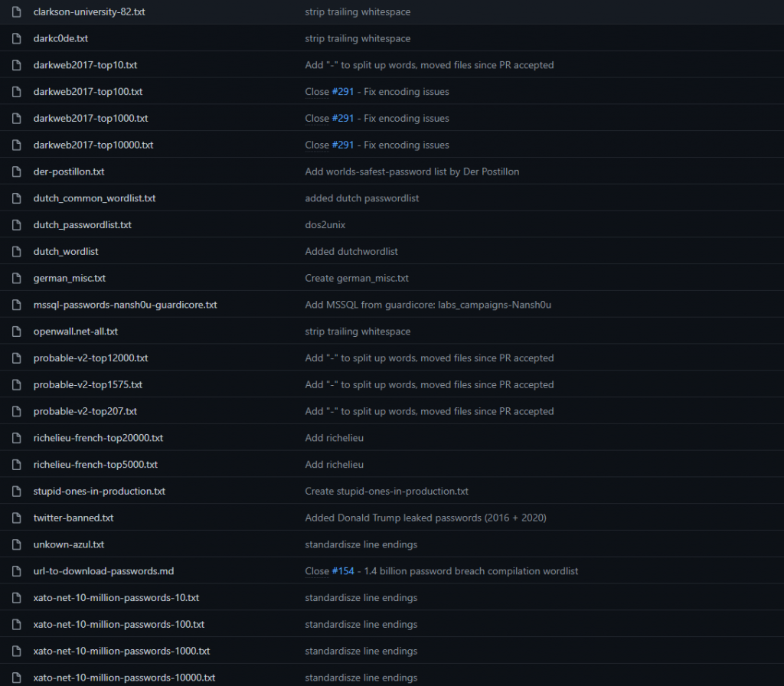Open xato-net-10-million-passwords-1000.txt file
Screen dimensions: 784x686
[122, 651]
